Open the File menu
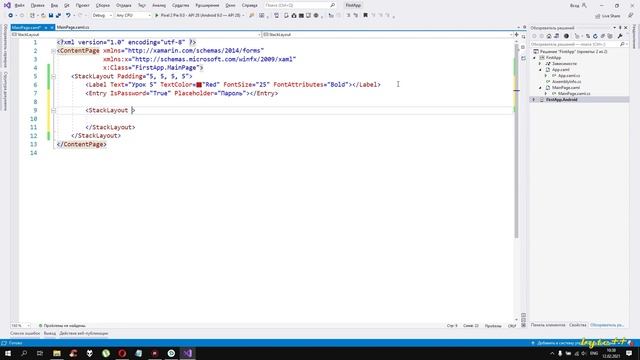The height and width of the screenshot is (360, 640). pos(19,5)
